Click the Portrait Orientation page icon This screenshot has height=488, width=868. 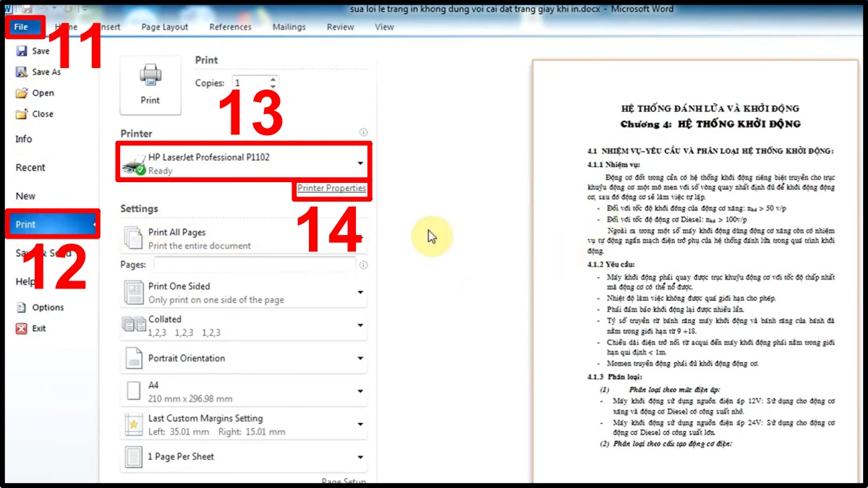pos(134,359)
